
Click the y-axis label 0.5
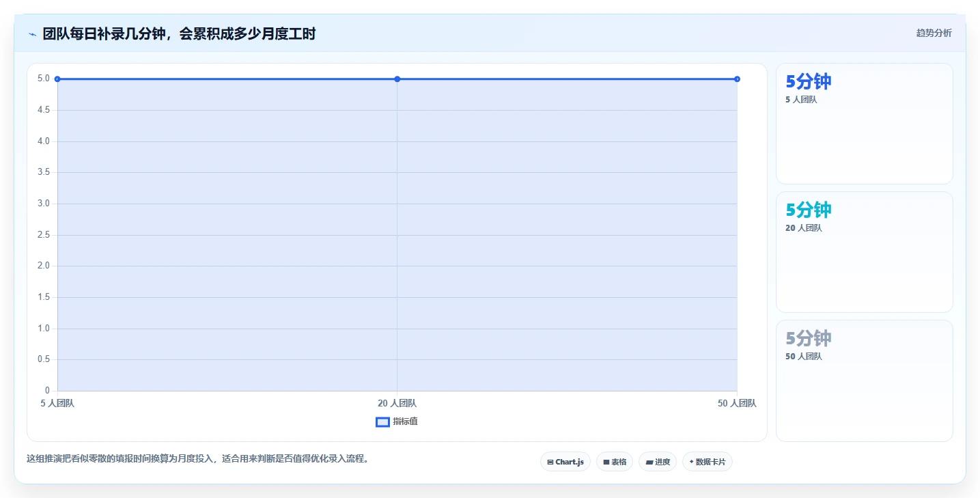[44, 359]
